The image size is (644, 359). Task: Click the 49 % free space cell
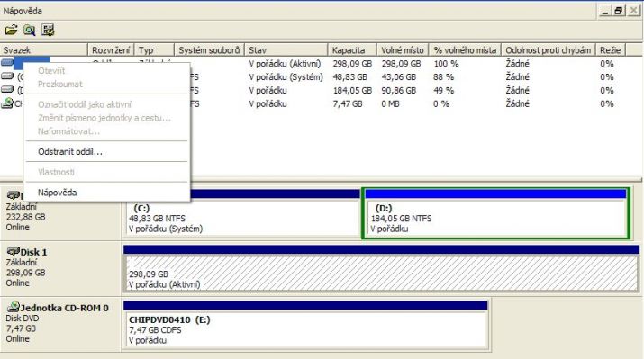[x=443, y=90]
